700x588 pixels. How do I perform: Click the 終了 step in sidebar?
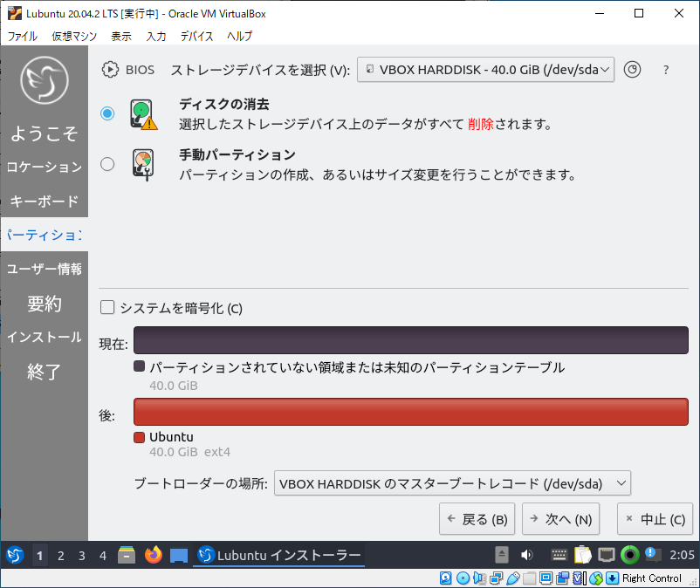pos(45,371)
